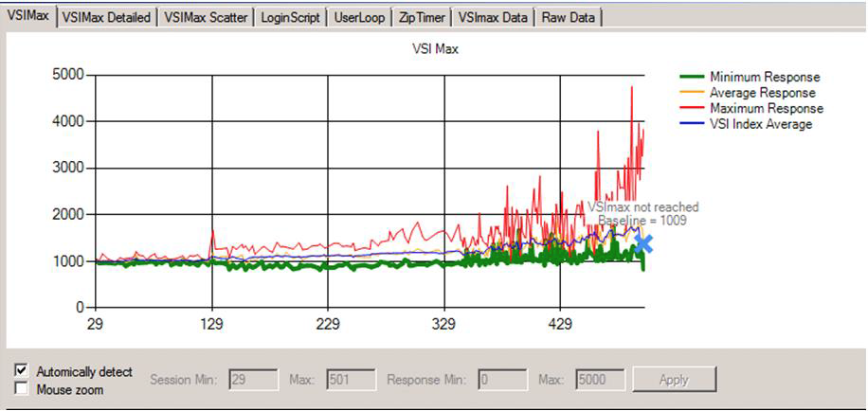Image resolution: width=868 pixels, height=411 pixels.
Task: Open the VSImax Data tab
Action: pos(494,18)
